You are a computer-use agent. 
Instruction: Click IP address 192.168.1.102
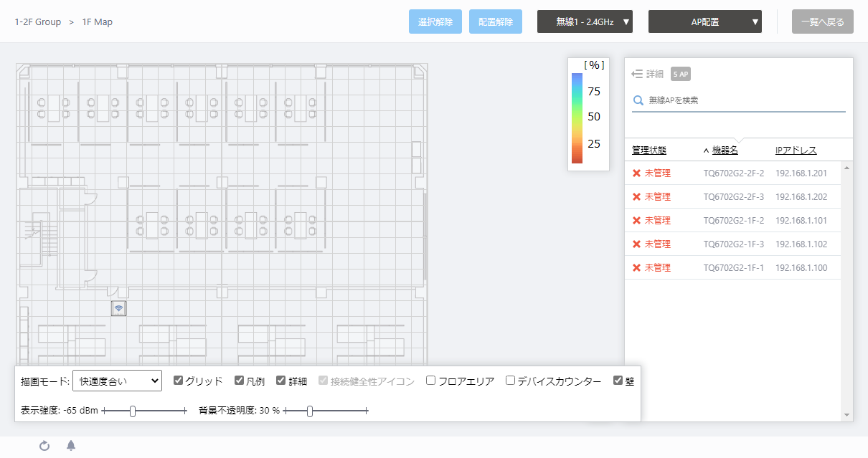801,244
